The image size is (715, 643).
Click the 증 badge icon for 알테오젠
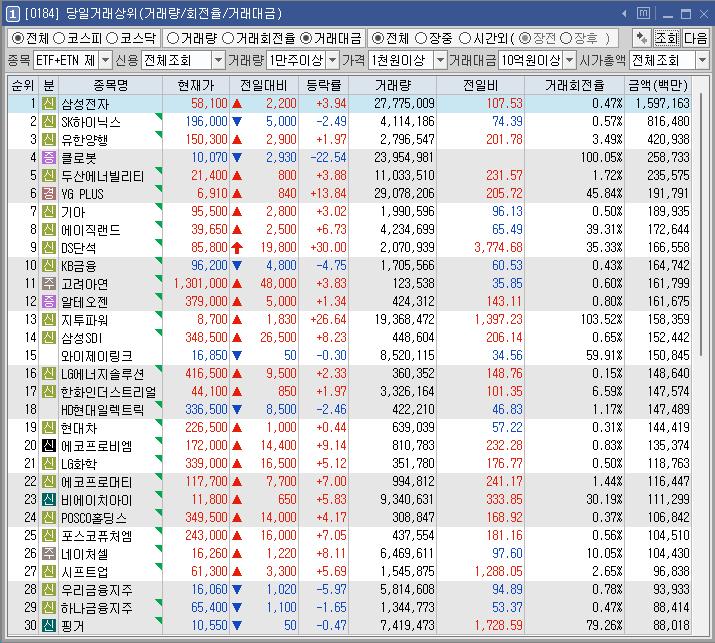(49, 301)
